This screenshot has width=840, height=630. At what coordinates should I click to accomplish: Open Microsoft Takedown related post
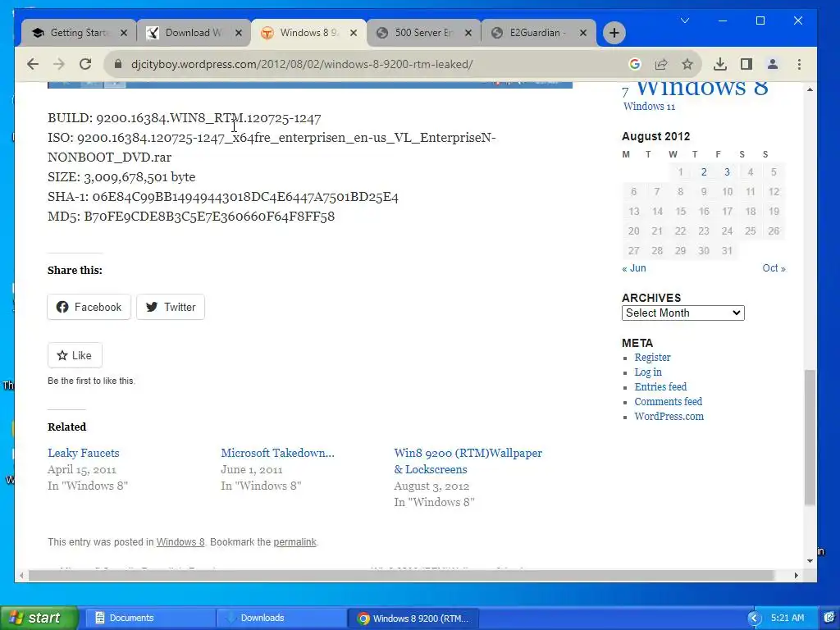click(x=277, y=453)
